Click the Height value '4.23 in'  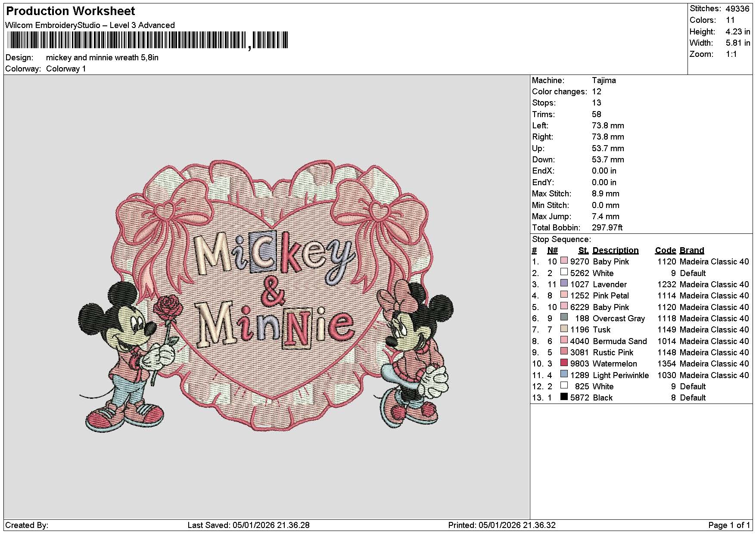point(738,31)
